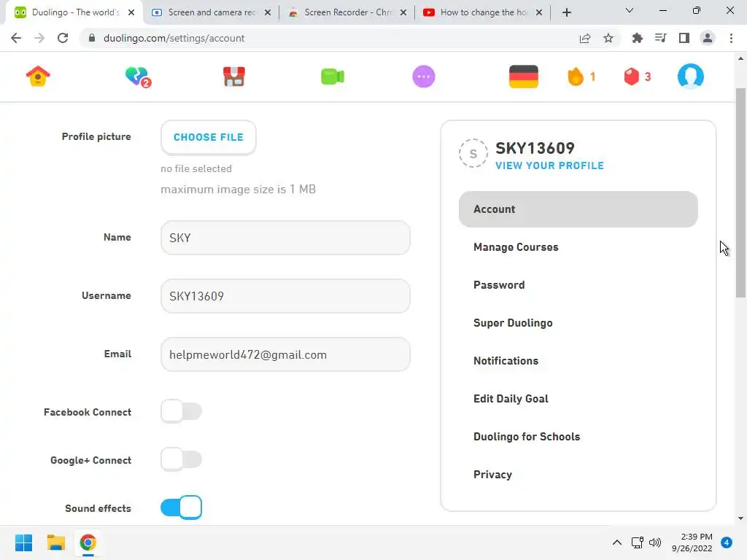Screen dimensions: 747x560
Task: Open the tab search chevron in Chrome
Action: [x=630, y=11]
